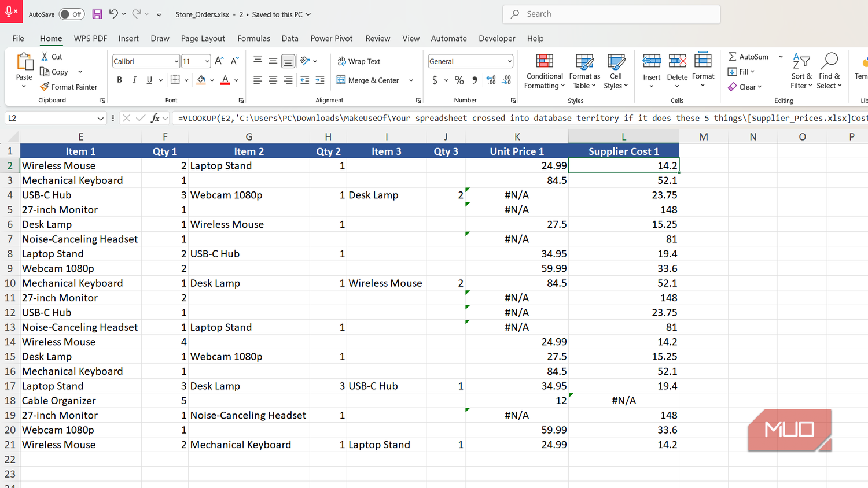The height and width of the screenshot is (488, 868).
Task: Click the Borders icon
Action: 175,80
